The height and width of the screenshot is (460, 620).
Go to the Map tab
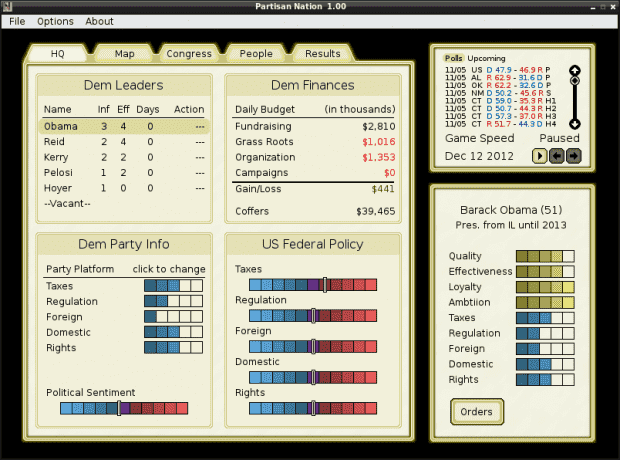(x=124, y=53)
